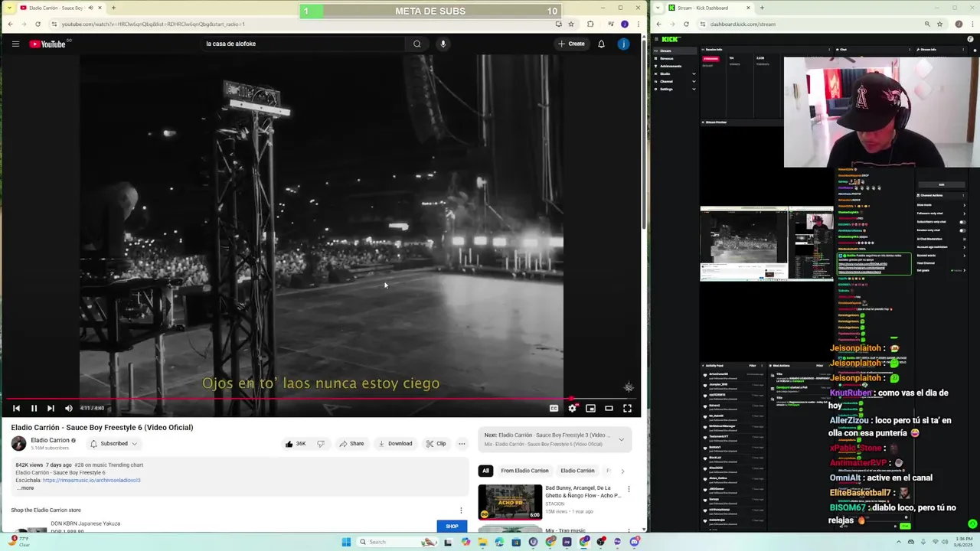Open more actions ellipsis beside Clip
The width and height of the screenshot is (980, 551).
coord(462,443)
